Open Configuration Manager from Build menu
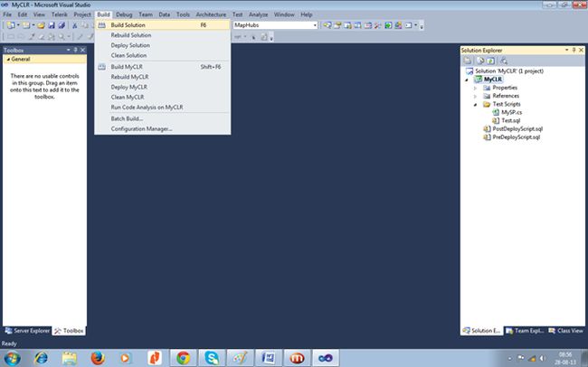This screenshot has height=367, width=588. tap(162, 128)
